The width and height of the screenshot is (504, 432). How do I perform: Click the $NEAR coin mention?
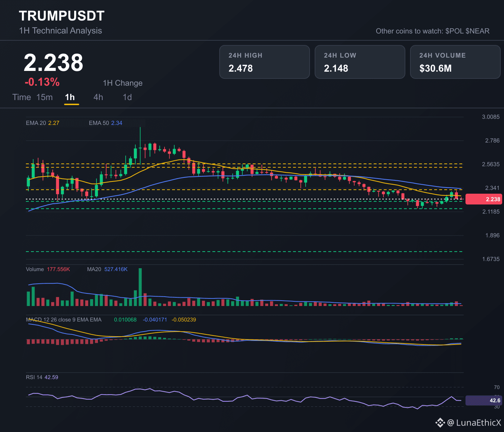coord(477,31)
